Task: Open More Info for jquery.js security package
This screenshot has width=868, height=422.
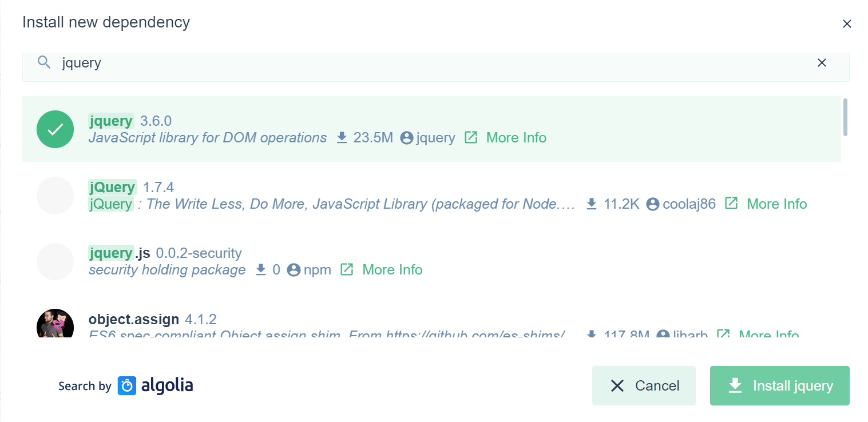Action: (x=392, y=270)
